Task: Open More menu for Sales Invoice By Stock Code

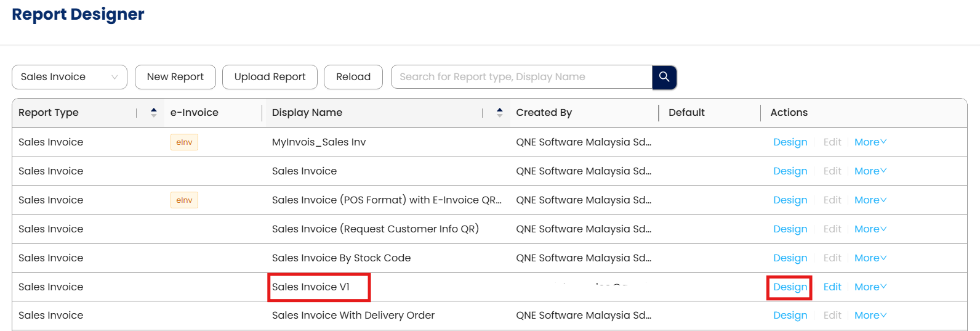Action: 870,258
